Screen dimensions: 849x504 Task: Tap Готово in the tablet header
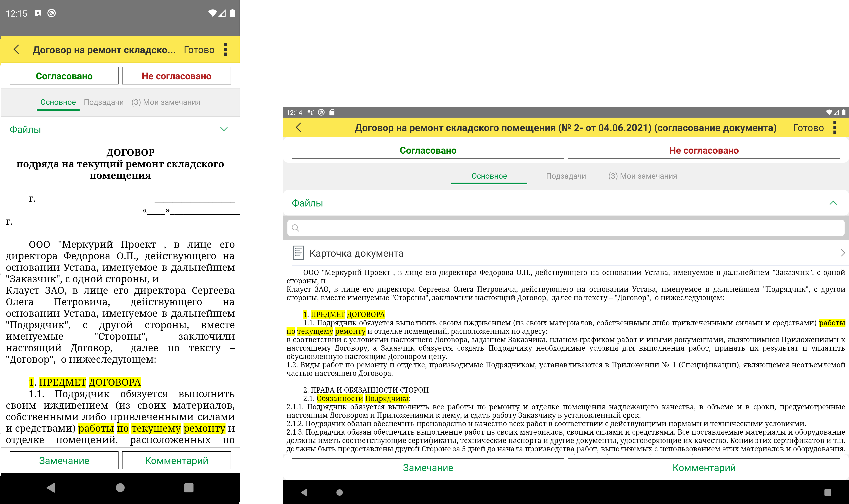point(808,128)
